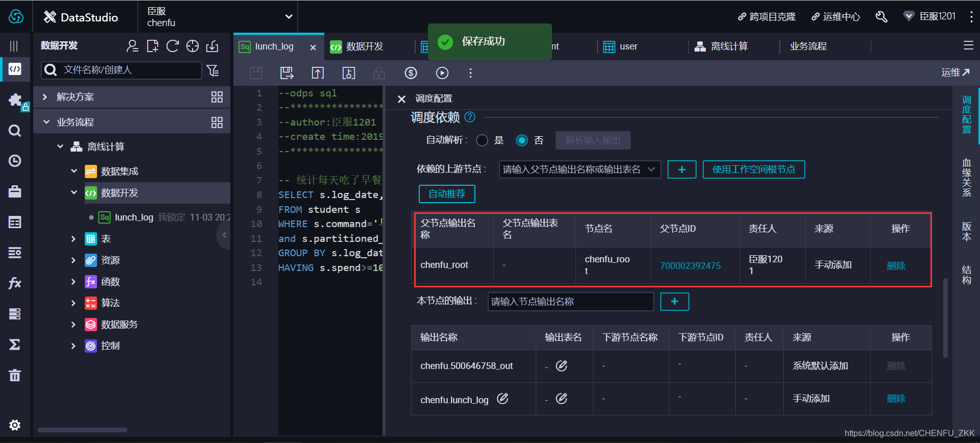Click the locate target icon in 数据开发 header
The width and height of the screenshot is (980, 443).
(x=193, y=46)
